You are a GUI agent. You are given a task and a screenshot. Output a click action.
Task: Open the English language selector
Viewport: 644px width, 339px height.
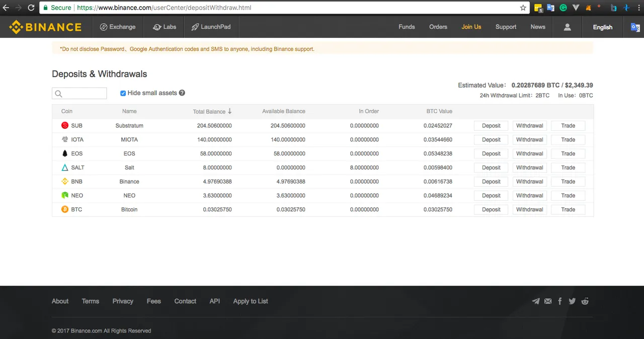pyautogui.click(x=602, y=27)
